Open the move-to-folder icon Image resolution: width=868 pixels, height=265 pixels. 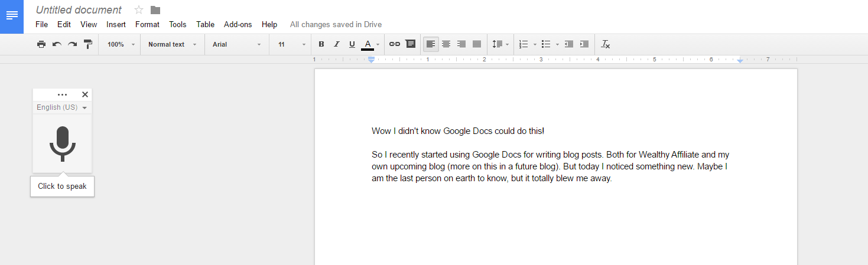click(x=155, y=9)
